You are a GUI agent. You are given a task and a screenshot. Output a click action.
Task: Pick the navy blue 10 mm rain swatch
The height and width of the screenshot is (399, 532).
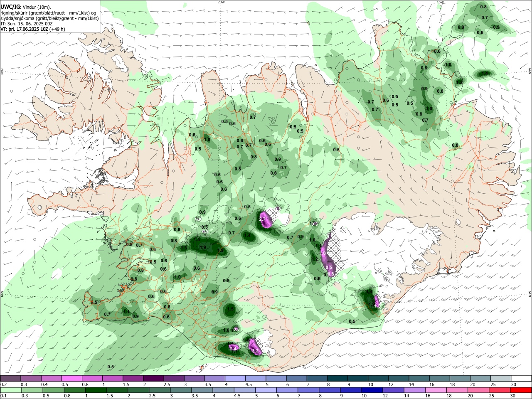(x=372, y=390)
